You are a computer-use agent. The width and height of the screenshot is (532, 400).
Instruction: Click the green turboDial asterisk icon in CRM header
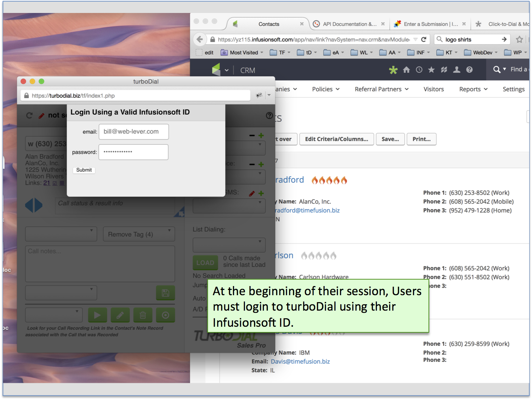click(x=393, y=70)
